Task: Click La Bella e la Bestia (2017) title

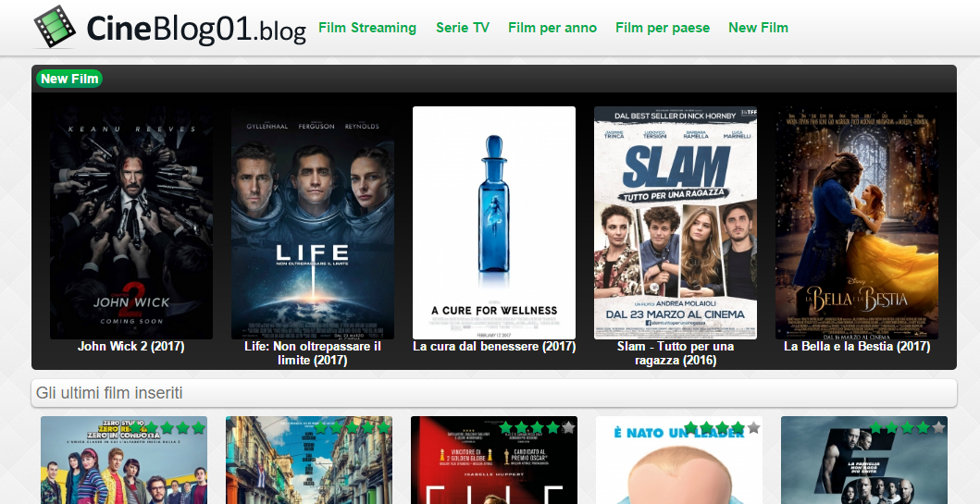Action: [857, 346]
